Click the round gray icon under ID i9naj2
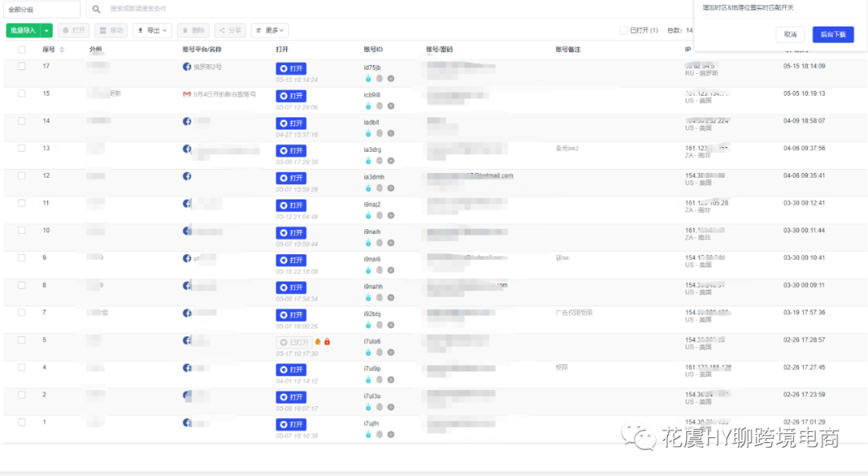868x476 pixels. point(391,215)
